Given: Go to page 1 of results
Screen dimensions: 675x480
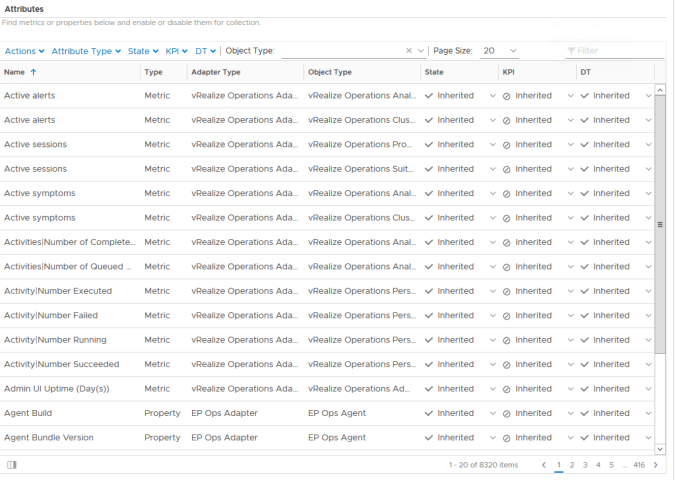Looking at the screenshot, I should click(559, 465).
